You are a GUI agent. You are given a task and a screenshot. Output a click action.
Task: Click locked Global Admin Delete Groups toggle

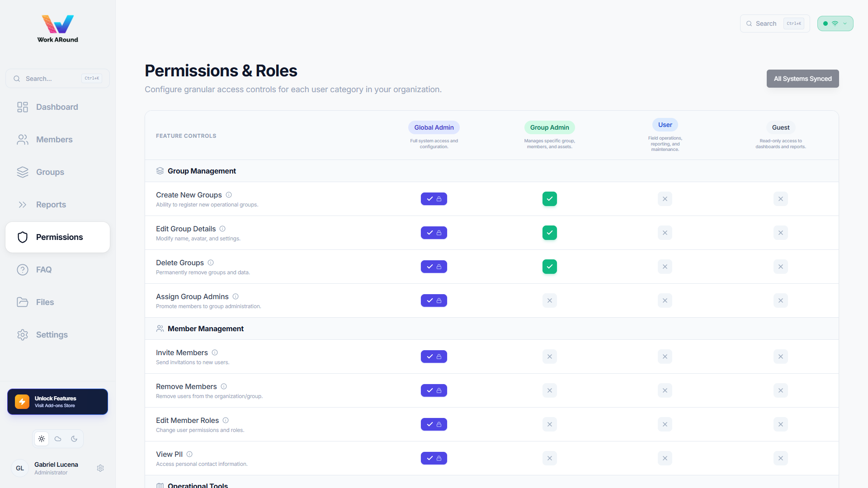click(434, 267)
